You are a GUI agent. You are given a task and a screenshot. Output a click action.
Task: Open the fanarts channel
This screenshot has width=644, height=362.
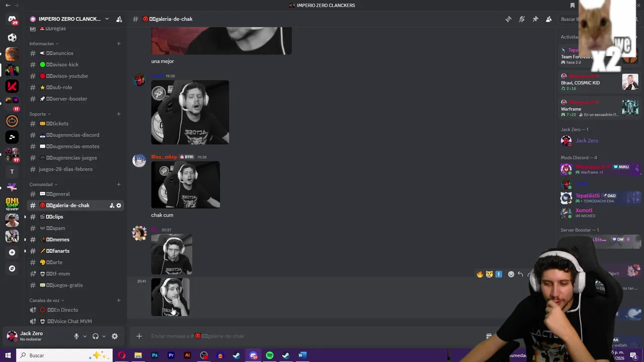pyautogui.click(x=75, y=251)
